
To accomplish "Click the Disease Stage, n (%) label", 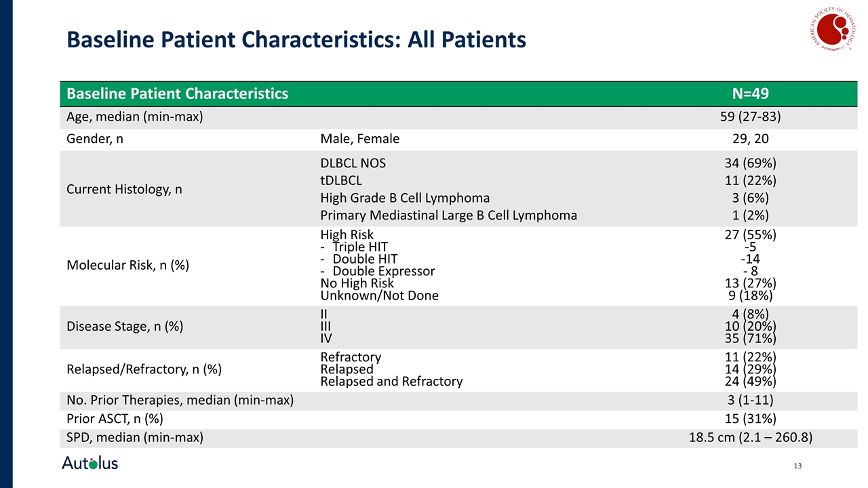I will click(x=125, y=326).
